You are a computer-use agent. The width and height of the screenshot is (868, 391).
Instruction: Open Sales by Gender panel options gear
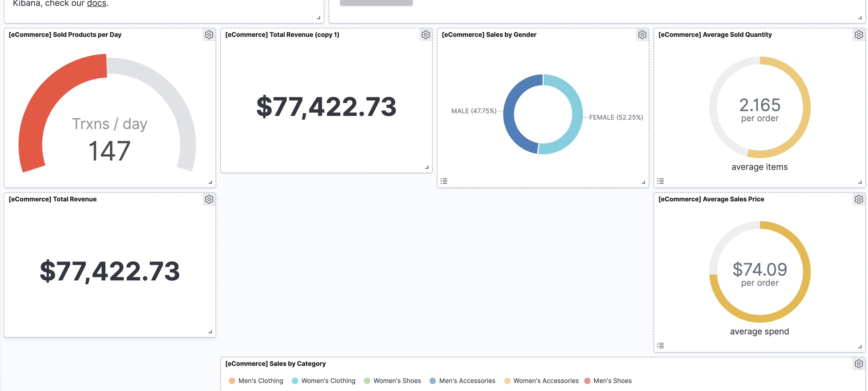[x=642, y=35]
